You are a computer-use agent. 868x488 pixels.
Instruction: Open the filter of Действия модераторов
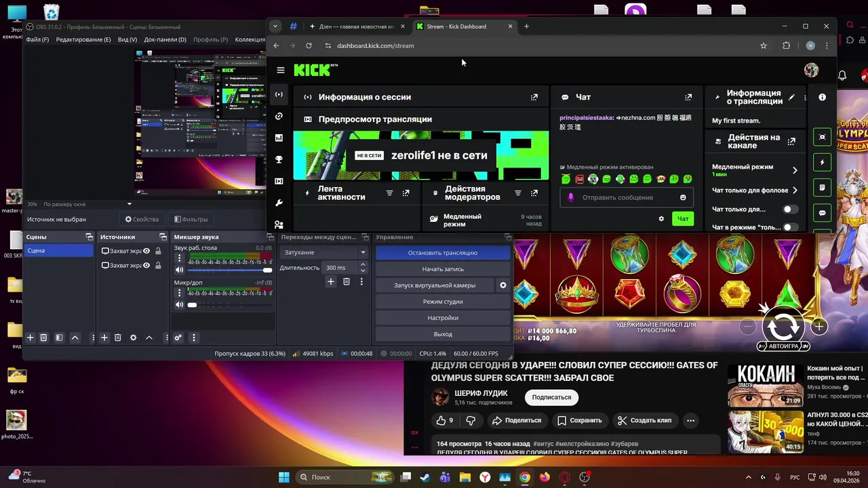(x=518, y=193)
